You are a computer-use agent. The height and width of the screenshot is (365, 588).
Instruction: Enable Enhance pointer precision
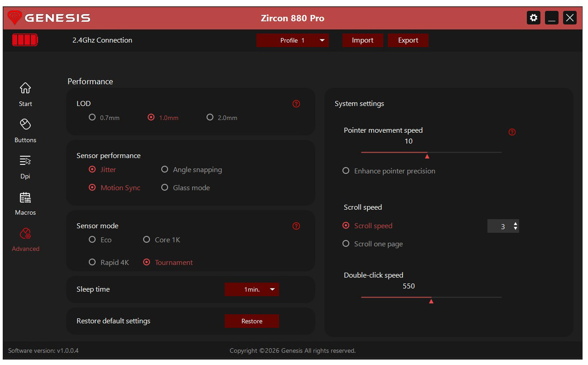[x=389, y=171]
